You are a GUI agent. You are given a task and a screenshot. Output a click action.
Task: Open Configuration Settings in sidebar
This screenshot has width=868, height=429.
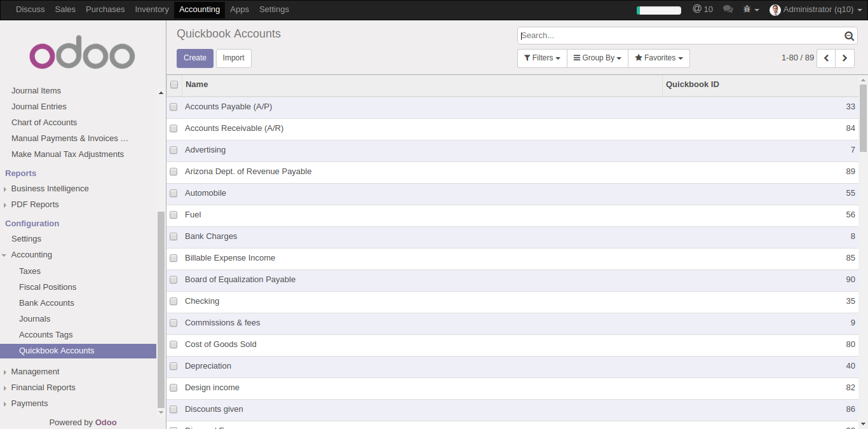(x=26, y=239)
